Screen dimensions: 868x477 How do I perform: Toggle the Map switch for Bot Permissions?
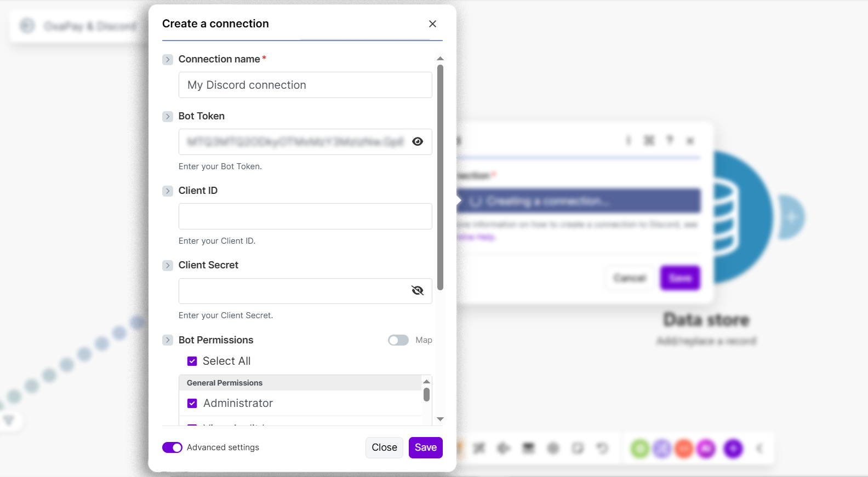[398, 341]
